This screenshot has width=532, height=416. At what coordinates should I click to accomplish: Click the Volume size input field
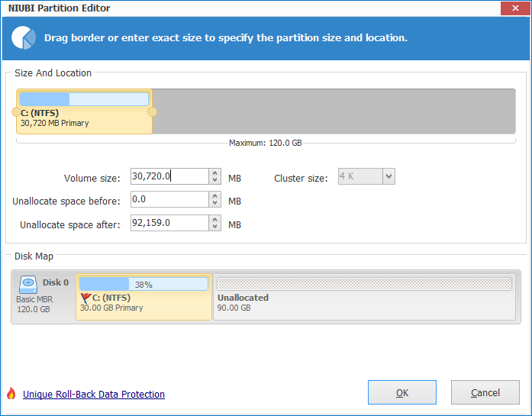pos(169,176)
